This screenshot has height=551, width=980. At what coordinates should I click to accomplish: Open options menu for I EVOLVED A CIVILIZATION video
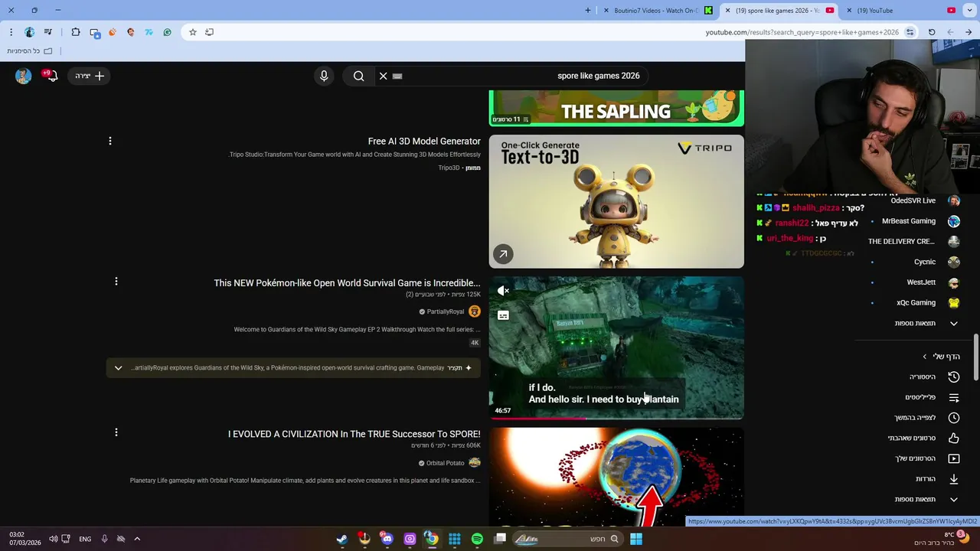(116, 432)
